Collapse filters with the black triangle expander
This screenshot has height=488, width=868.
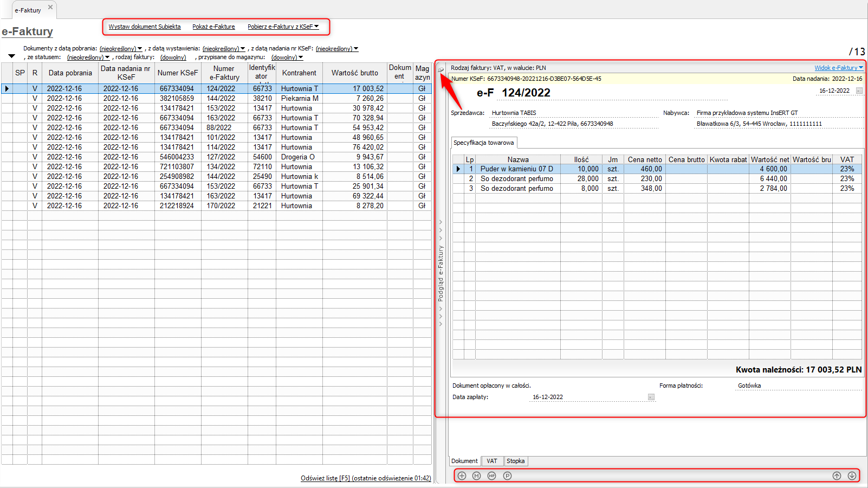[x=11, y=56]
